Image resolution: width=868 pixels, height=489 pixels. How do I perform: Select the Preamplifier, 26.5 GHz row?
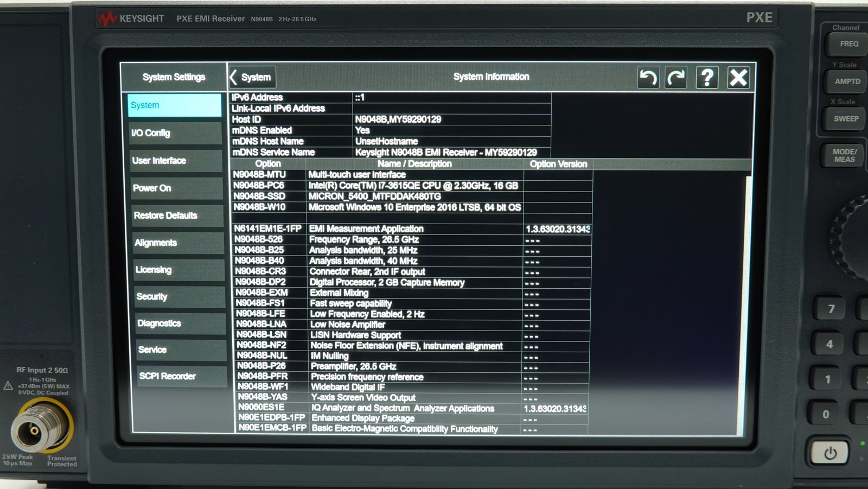coord(412,366)
